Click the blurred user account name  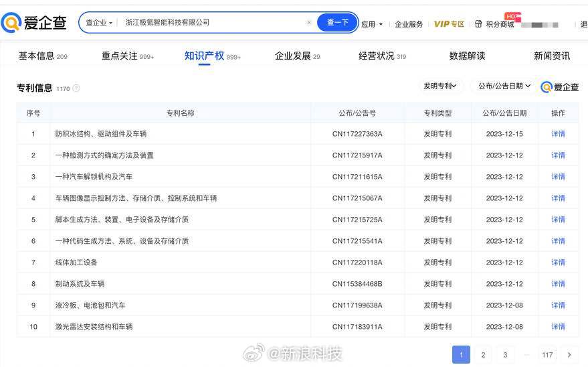coord(539,25)
